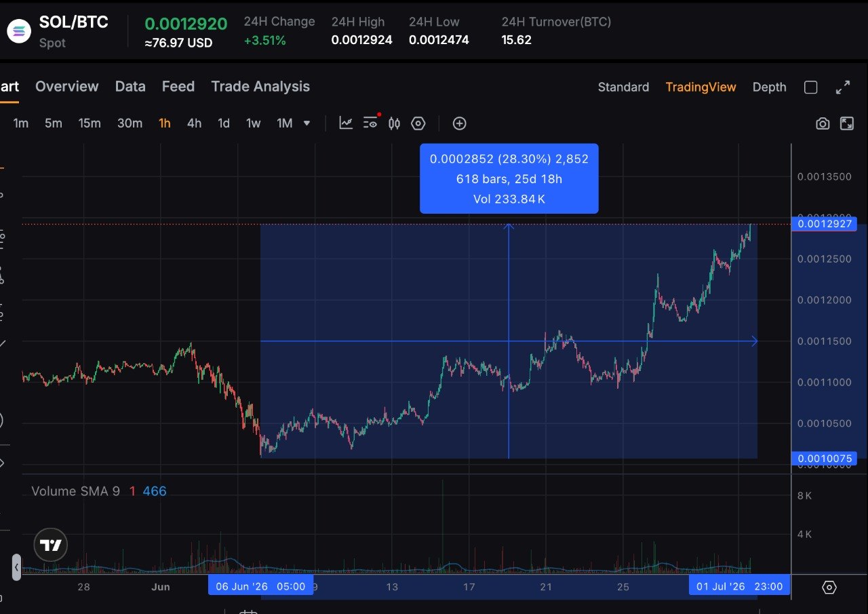
Task: Select the 1w timeframe
Action: (x=253, y=123)
